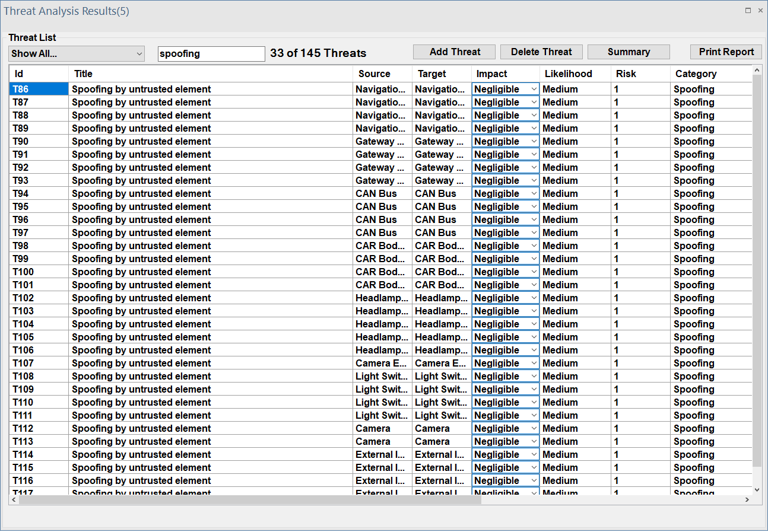768x532 pixels.
Task: Sort by the Id column header
Action: tap(39, 74)
